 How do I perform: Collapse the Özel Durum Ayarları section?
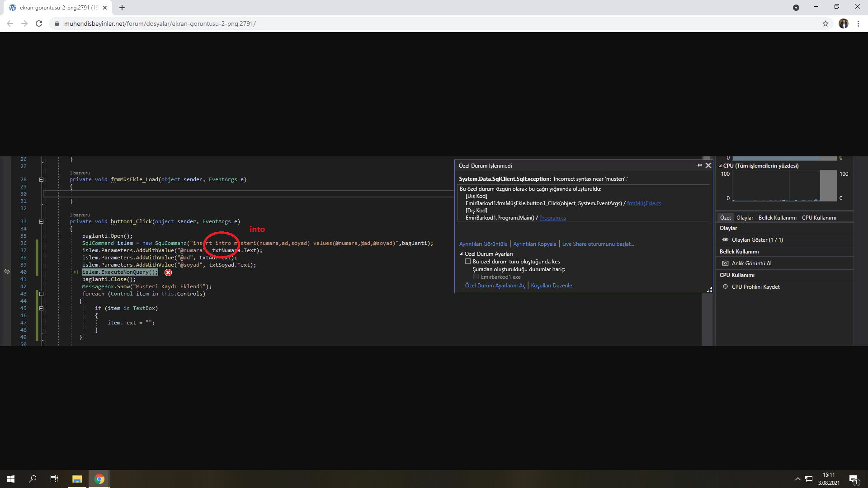(x=461, y=253)
